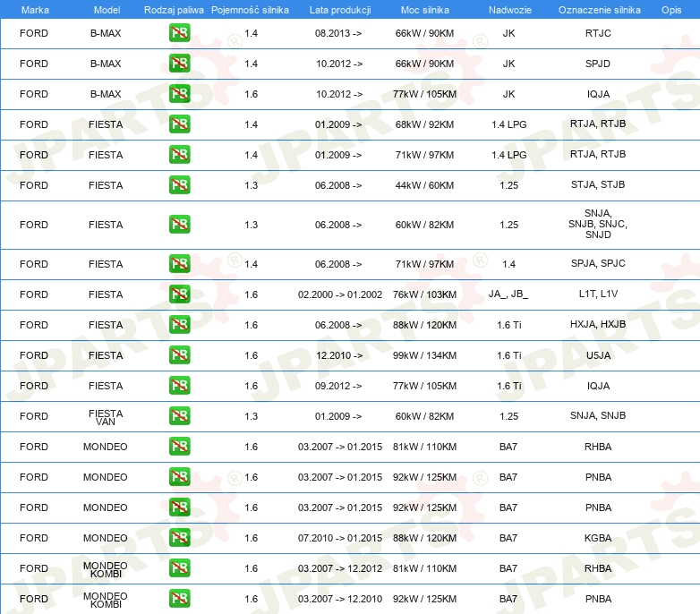Click the Oznaczenie silnika column header
Screen dimensions: 700x614
[599, 9]
